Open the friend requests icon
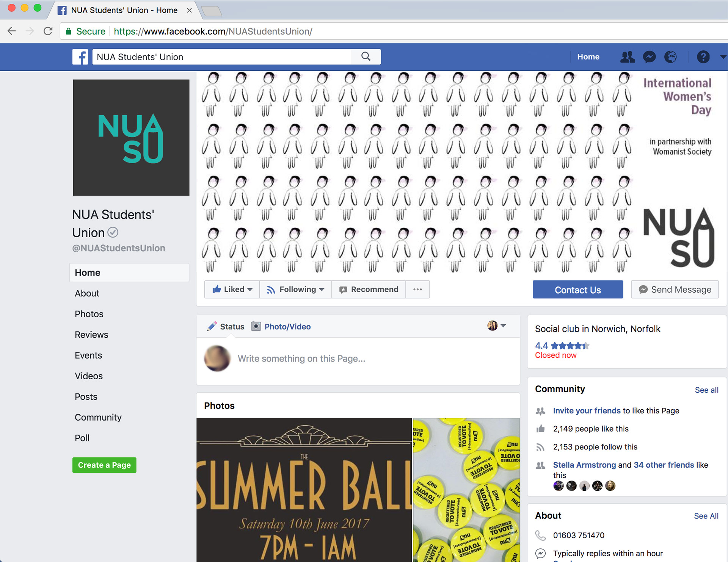The height and width of the screenshot is (562, 728). (627, 57)
